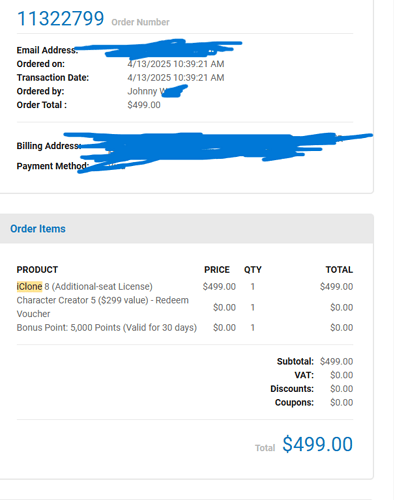Click the Ordered on date value
The width and height of the screenshot is (394, 500).
176,64
